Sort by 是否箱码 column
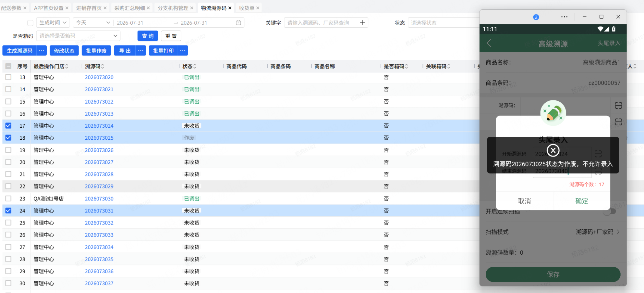This screenshot has height=293, width=644. (407, 66)
